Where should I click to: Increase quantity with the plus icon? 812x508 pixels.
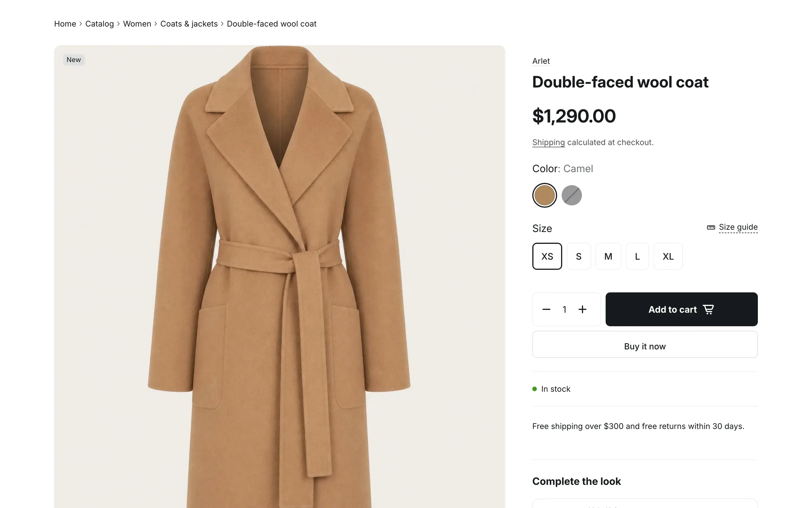[x=582, y=309]
